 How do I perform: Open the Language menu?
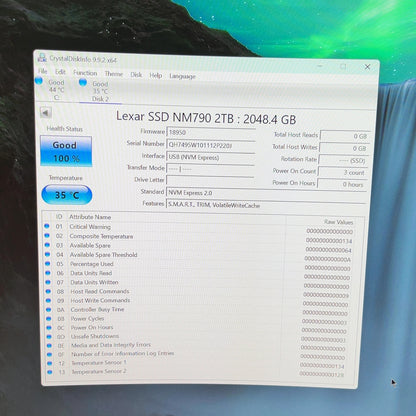[x=182, y=76]
